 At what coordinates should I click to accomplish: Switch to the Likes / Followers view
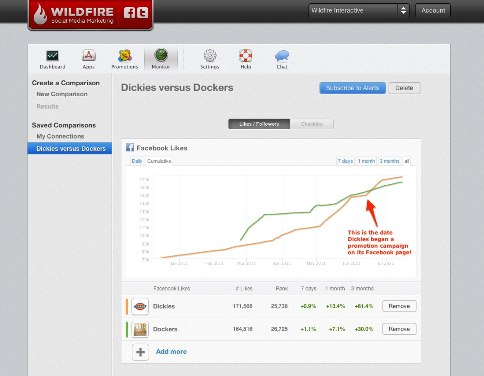(259, 124)
